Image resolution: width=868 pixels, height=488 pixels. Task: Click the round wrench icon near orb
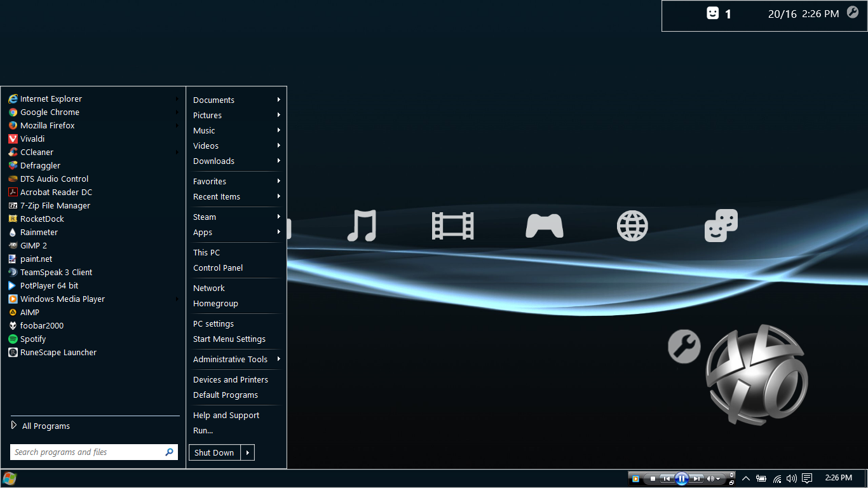684,346
